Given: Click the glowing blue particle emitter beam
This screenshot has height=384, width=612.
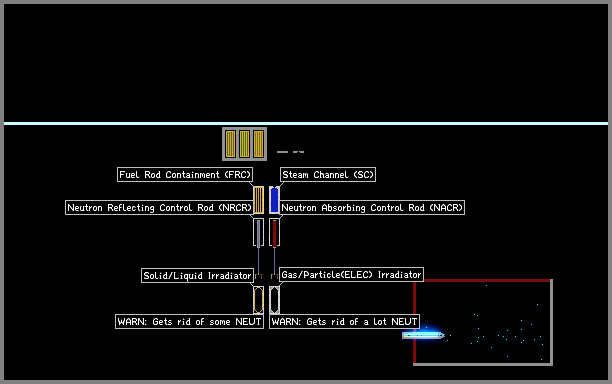Looking at the screenshot, I should [423, 335].
